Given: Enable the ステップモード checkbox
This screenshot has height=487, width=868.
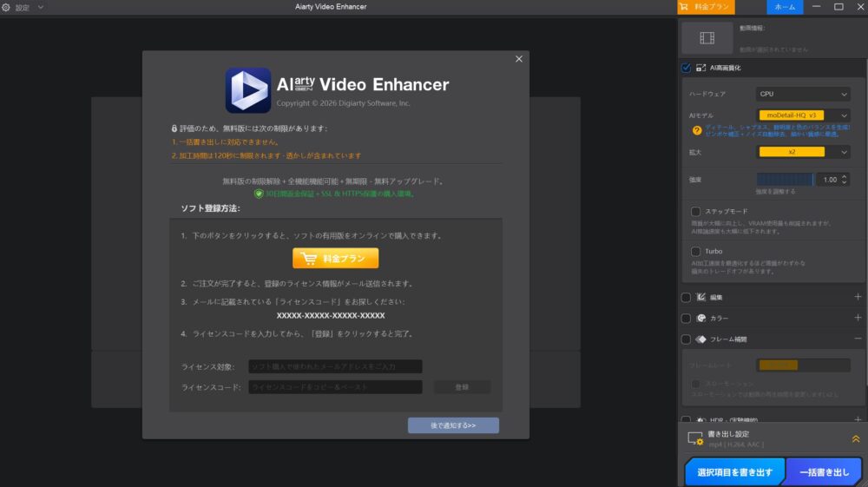Looking at the screenshot, I should pyautogui.click(x=695, y=211).
